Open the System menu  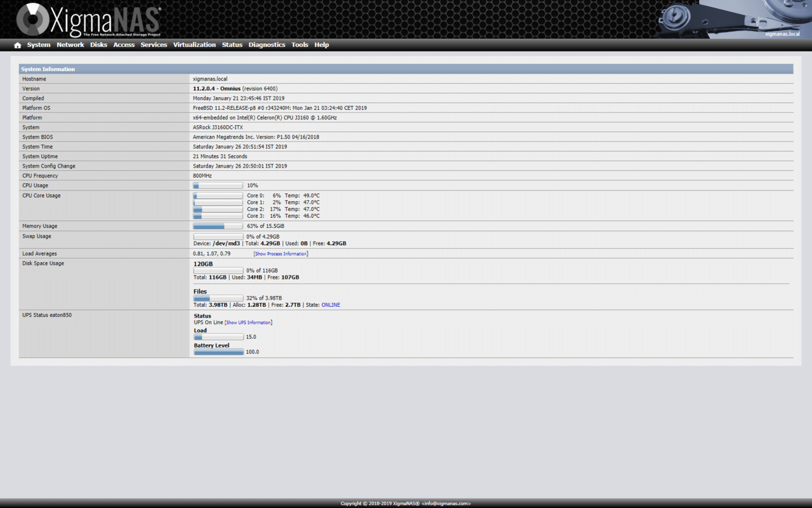tap(39, 44)
